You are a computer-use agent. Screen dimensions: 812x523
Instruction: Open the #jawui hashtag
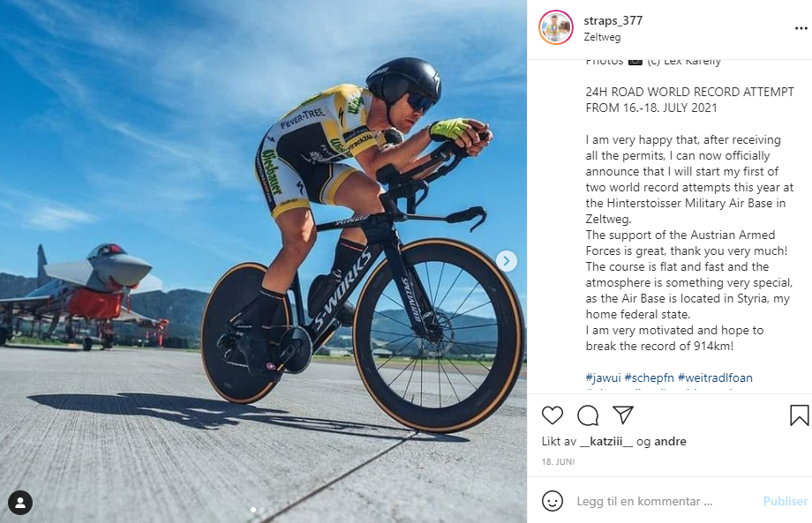[604, 377]
